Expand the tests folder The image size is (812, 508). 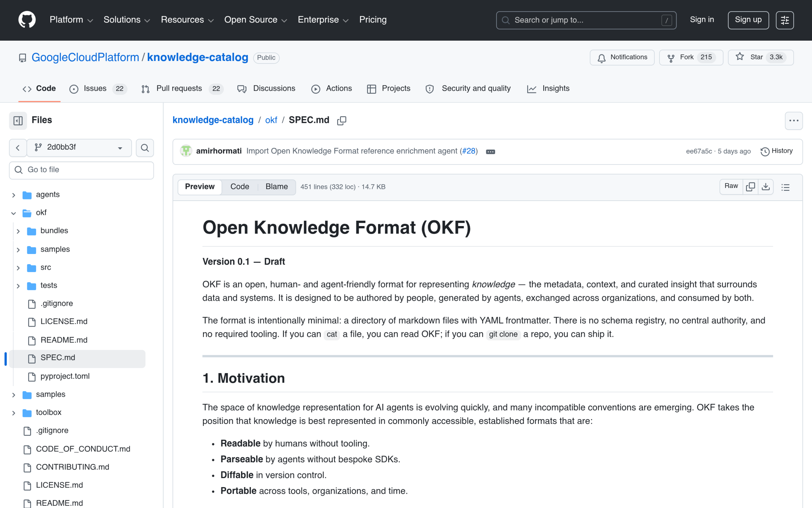(18, 286)
